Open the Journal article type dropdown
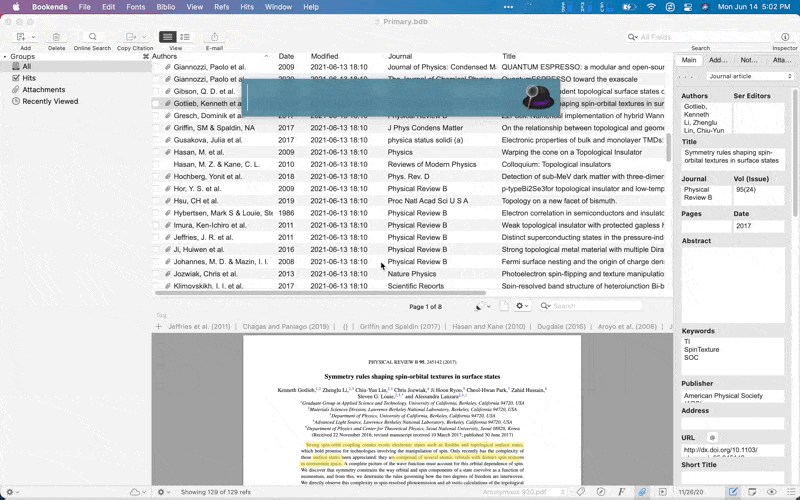Image resolution: width=800 pixels, height=500 pixels. (750, 76)
